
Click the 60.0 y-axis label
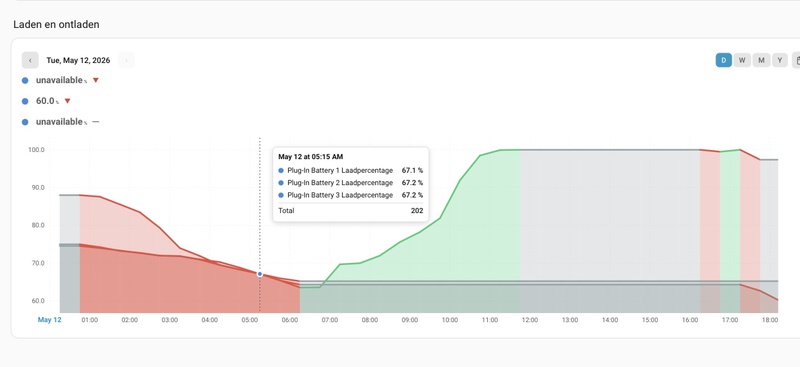pyautogui.click(x=37, y=301)
